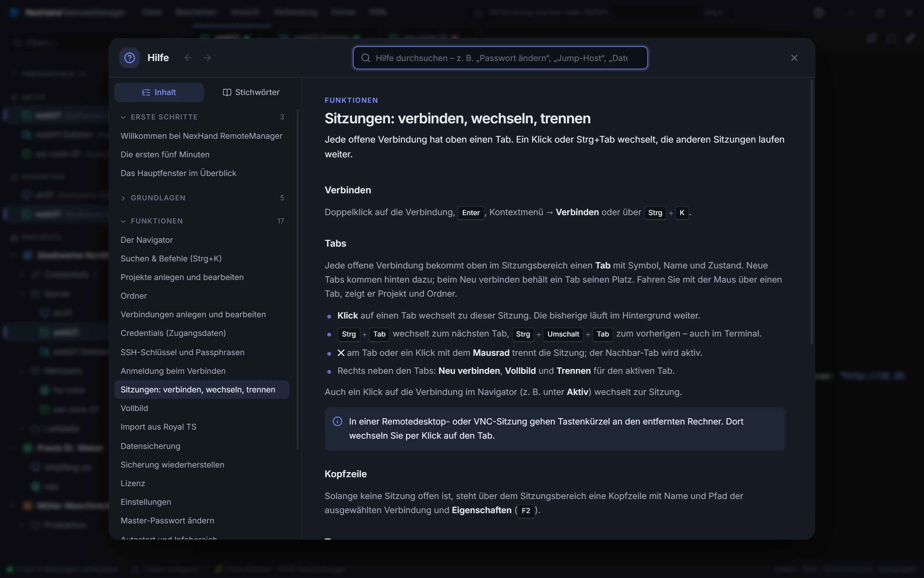Open 'Master-Passwort ändern' topic
924x578 pixels.
201,521
